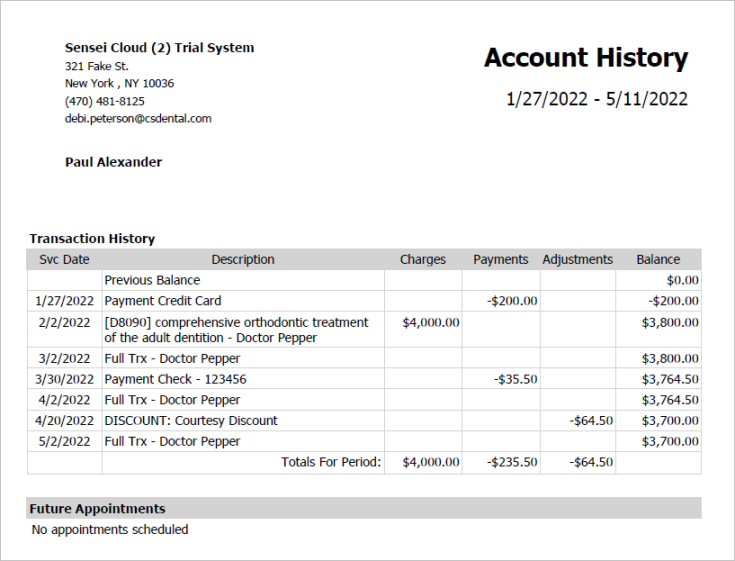Screen dimensions: 735x561
Task: Click the Payment Credit Card description
Action: point(163,301)
